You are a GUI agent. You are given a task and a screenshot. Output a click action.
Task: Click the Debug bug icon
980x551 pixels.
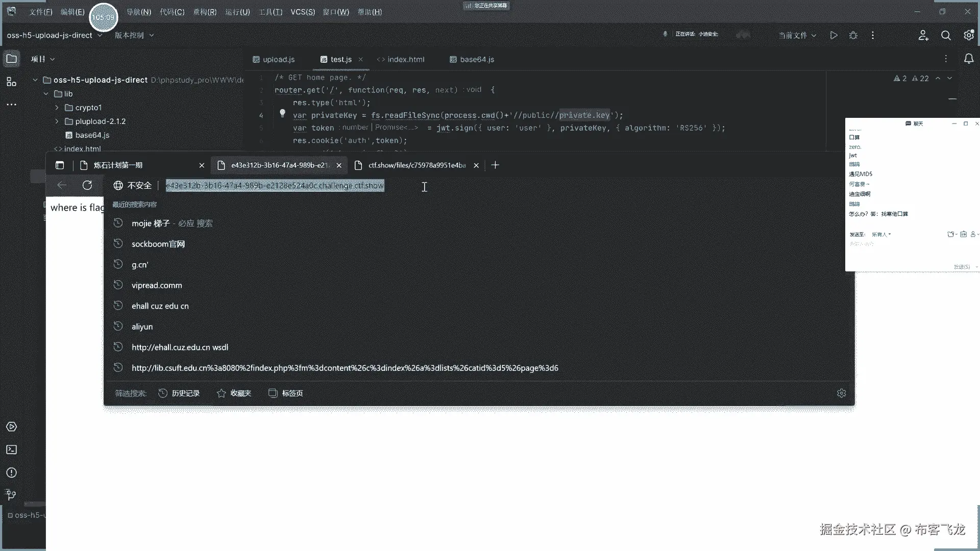coord(853,35)
